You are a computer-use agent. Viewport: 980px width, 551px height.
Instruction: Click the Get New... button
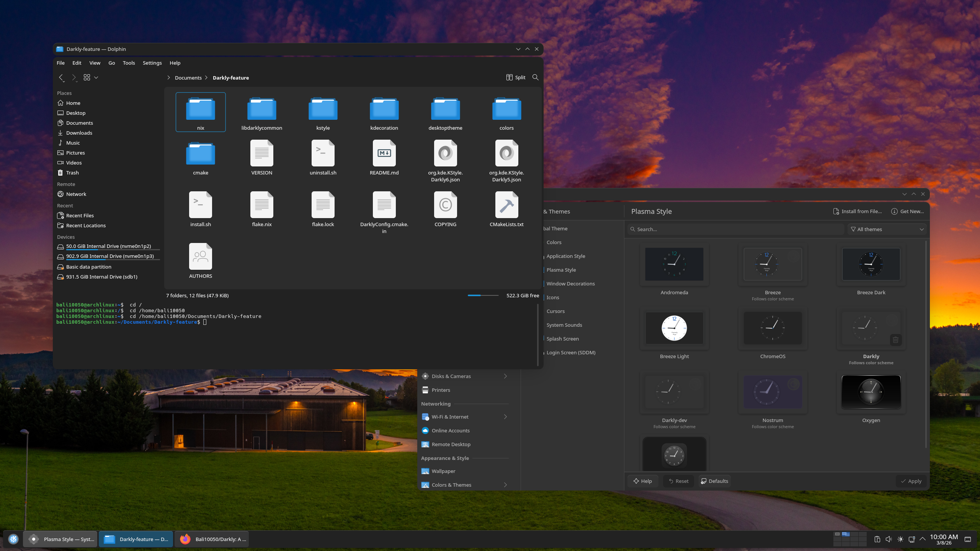907,211
